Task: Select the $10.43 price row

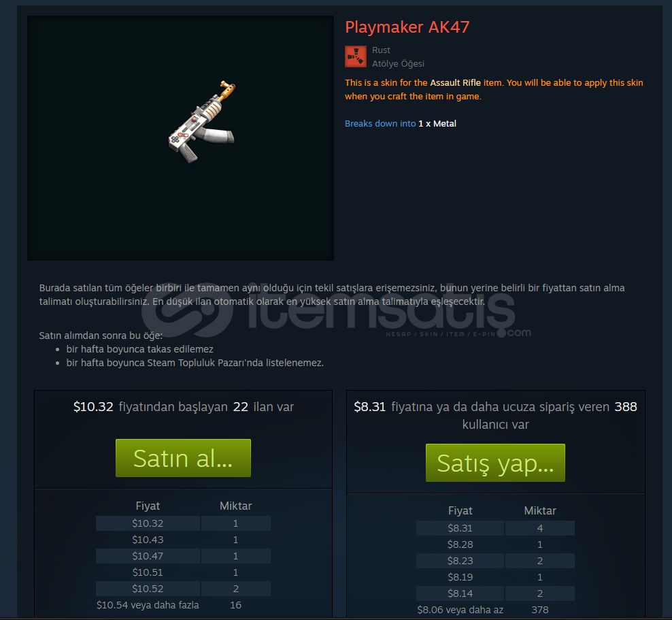Action: 183,540
